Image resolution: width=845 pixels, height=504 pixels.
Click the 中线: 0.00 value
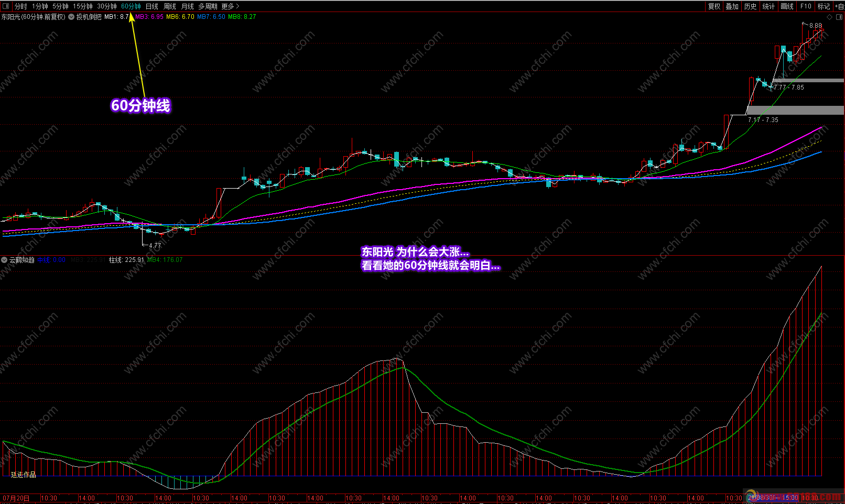point(51,260)
